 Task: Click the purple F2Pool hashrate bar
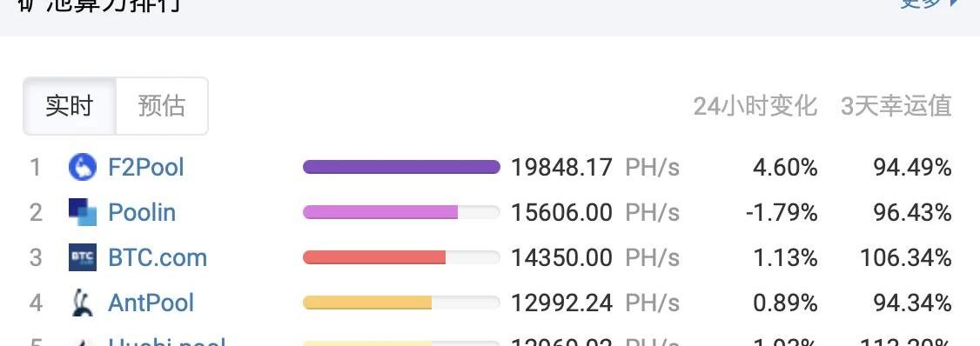[x=401, y=167]
